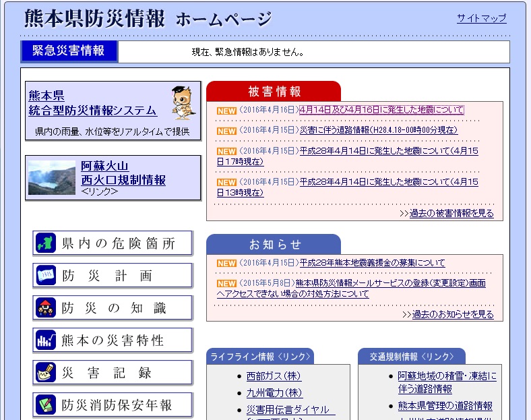Click the 災害記録 pencil icon
The width and height of the screenshot is (531, 420).
tap(46, 372)
